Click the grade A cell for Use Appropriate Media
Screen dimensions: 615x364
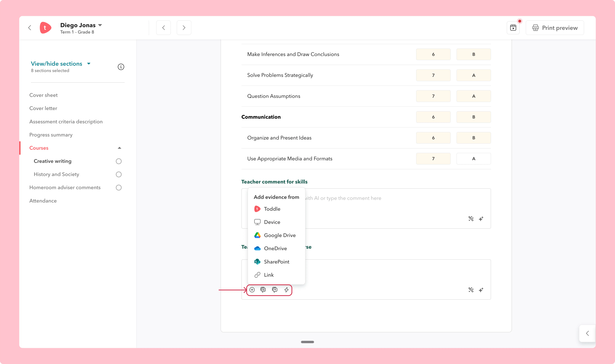[474, 159]
